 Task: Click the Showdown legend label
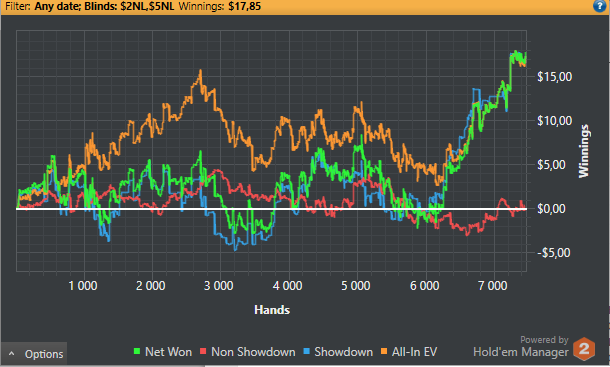(344, 352)
